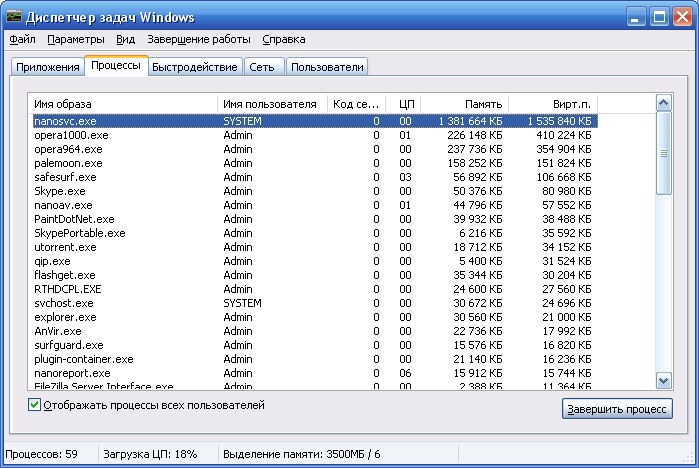This screenshot has width=699, height=468.
Task: Switch to the Пользователи tab
Action: (x=327, y=67)
